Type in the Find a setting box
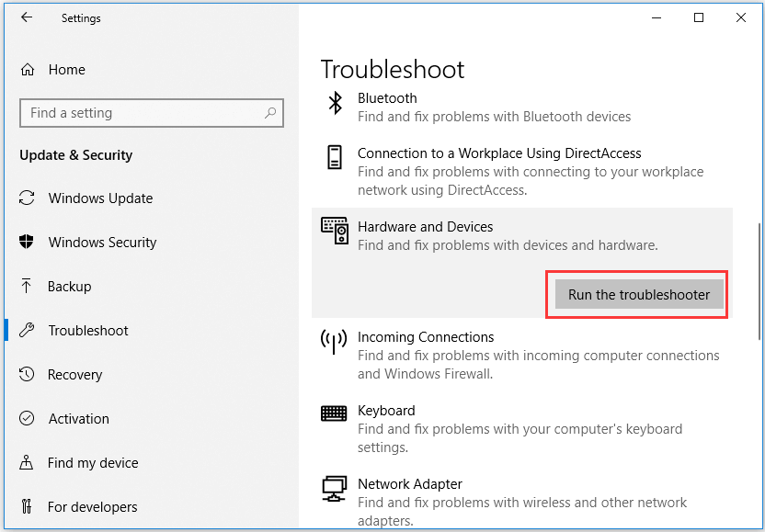Screen dimensions: 765x532 pos(143,113)
